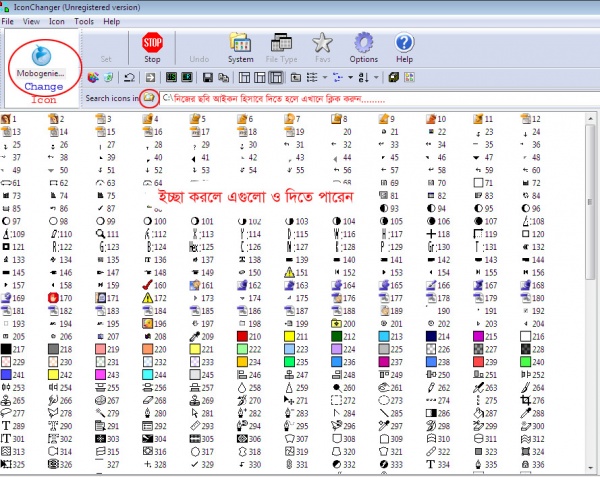The width and height of the screenshot is (600, 477).
Task: Pick the red color swatch icon 210
Action: pos(244,337)
